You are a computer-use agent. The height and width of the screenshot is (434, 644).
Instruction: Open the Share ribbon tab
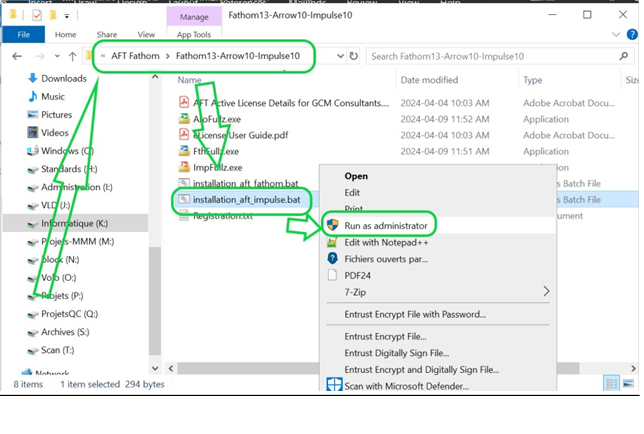(107, 35)
